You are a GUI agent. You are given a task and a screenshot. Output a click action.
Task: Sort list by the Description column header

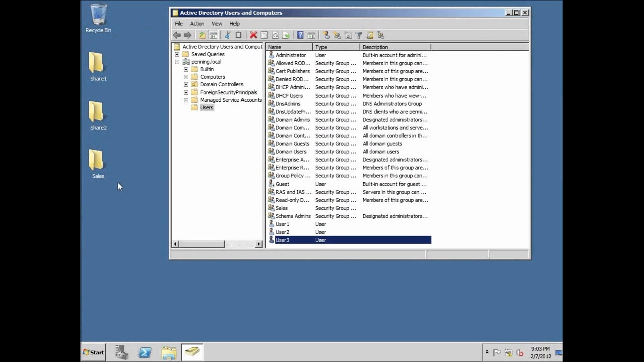[x=395, y=47]
